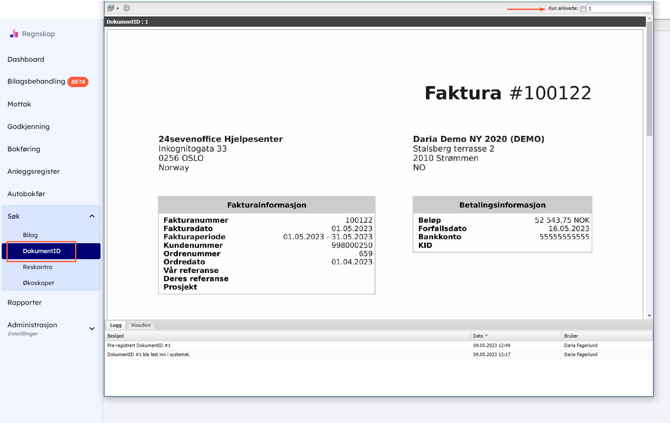Switch to the Voucher tab
Image resolution: width=670 pixels, height=423 pixels.
tap(141, 325)
